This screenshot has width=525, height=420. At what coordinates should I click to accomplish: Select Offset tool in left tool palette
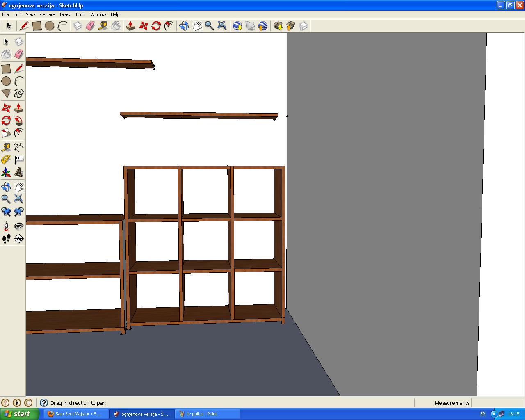click(x=18, y=133)
